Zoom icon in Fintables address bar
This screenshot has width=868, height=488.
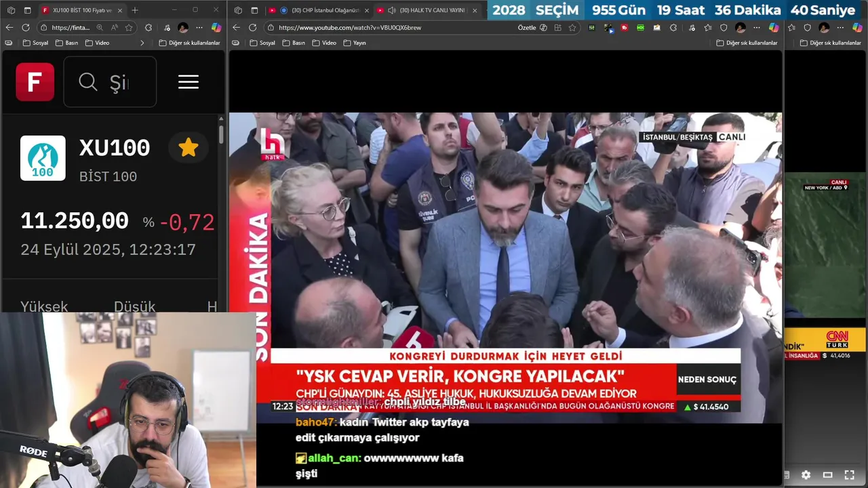click(100, 28)
